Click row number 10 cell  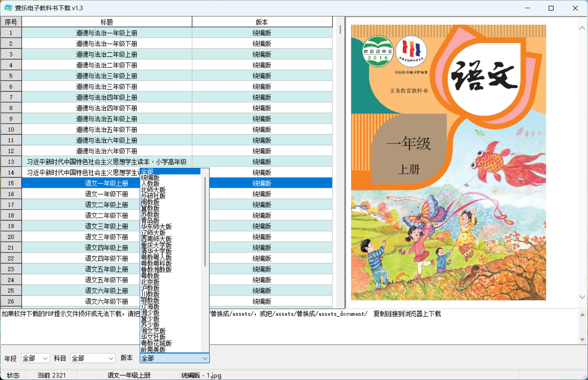coord(11,130)
